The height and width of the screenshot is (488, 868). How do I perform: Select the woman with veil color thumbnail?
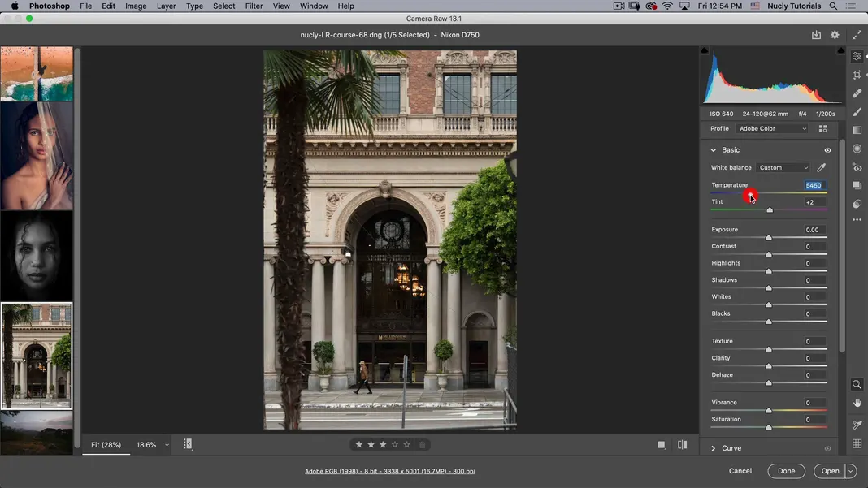tap(37, 156)
